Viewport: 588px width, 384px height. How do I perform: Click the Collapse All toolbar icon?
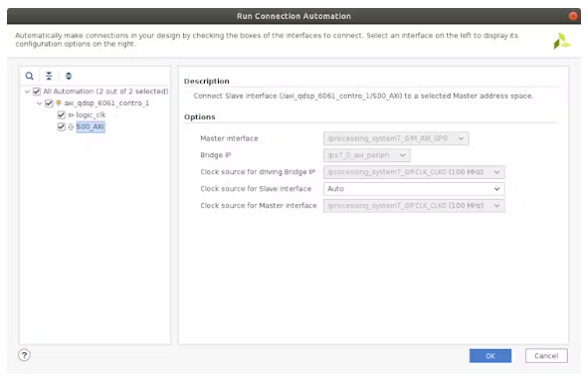click(x=49, y=77)
